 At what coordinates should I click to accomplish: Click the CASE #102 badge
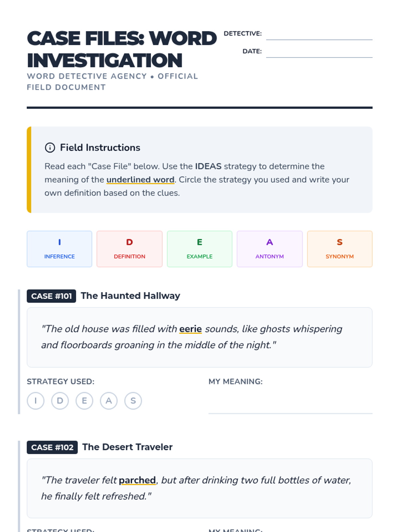pos(52,447)
